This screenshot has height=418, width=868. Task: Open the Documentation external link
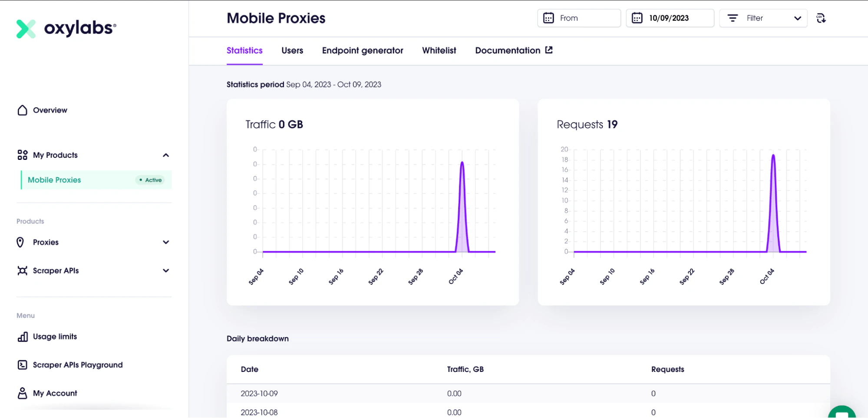(514, 50)
